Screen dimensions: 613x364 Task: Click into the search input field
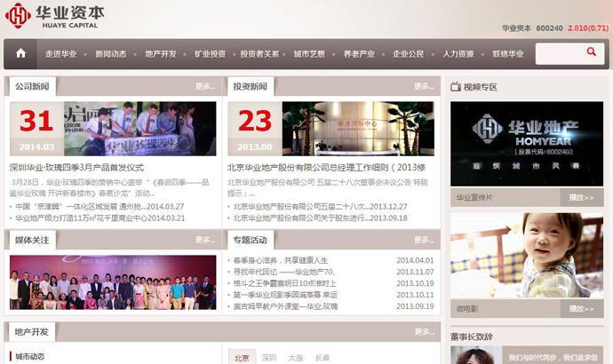pyautogui.click(x=560, y=53)
